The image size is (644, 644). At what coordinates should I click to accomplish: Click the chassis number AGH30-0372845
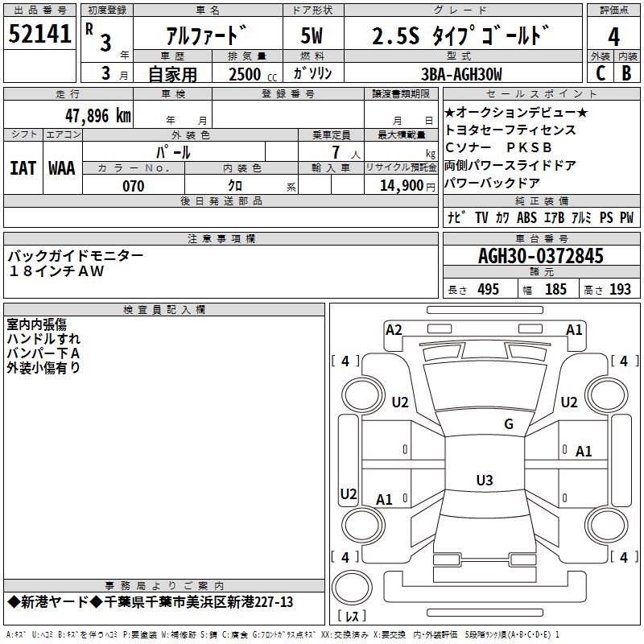540,256
